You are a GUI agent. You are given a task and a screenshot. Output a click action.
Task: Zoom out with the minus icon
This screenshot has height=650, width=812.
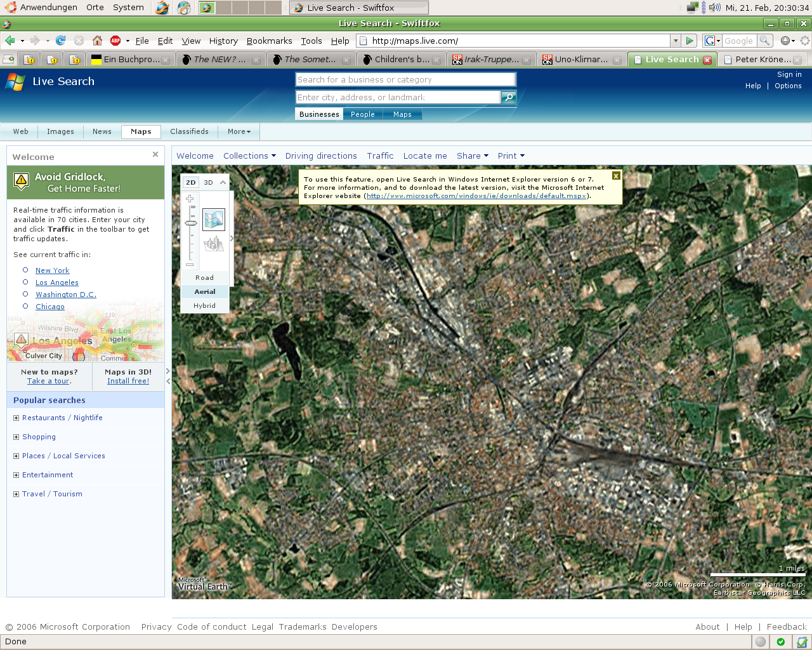point(190,265)
